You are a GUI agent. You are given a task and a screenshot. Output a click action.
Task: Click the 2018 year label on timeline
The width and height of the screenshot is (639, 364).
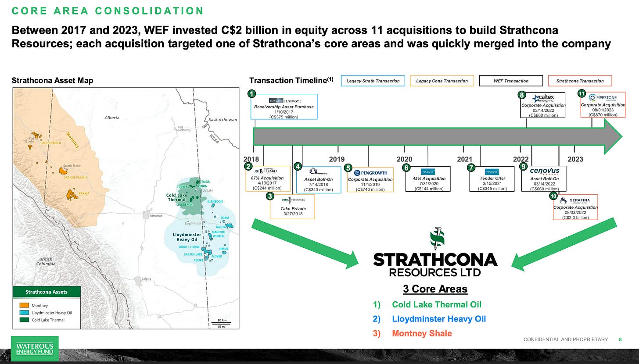tap(251, 159)
